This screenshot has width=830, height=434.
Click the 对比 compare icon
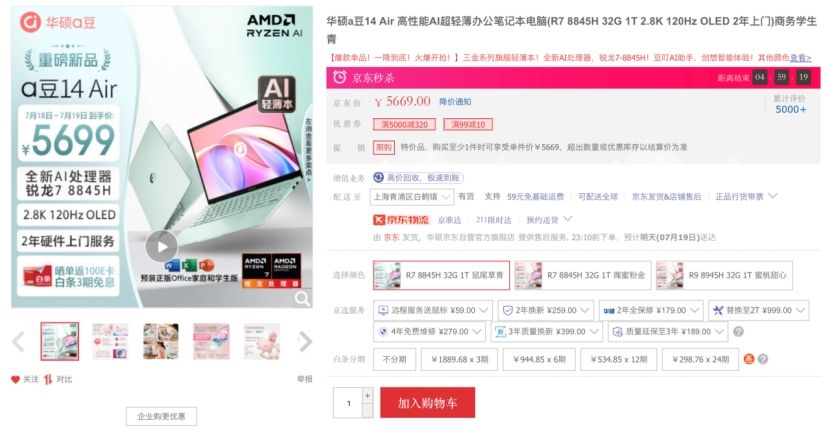[x=48, y=379]
